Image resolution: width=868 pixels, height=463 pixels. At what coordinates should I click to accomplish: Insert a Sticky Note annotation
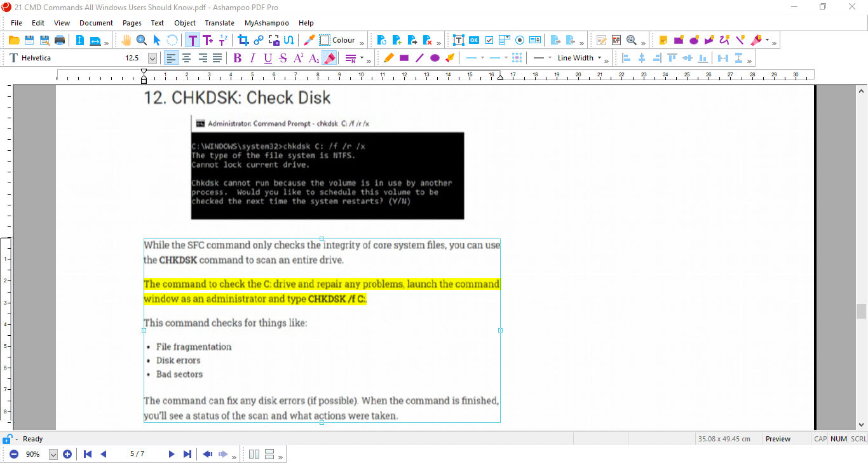663,40
